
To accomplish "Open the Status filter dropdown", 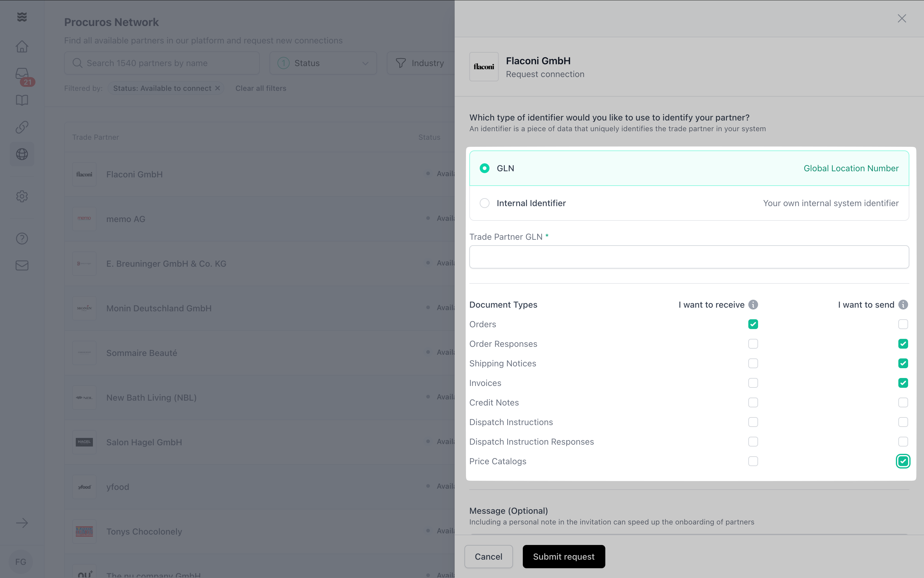I will 323,63.
